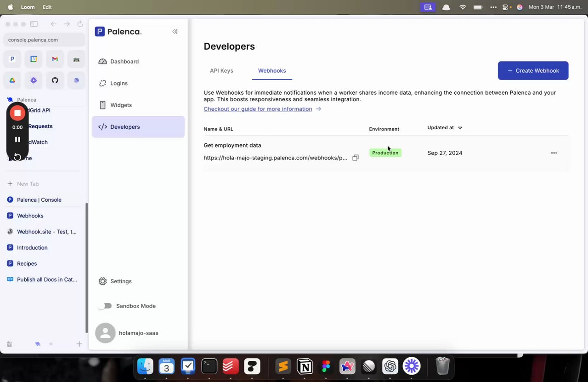Click the holamajo-saas account avatar
588x382 pixels.
coord(105,333)
